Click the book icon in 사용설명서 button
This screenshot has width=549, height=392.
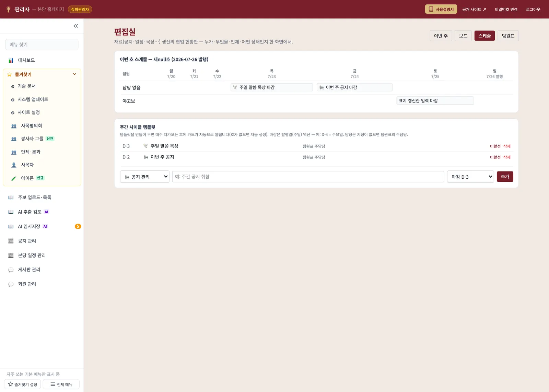(431, 9)
